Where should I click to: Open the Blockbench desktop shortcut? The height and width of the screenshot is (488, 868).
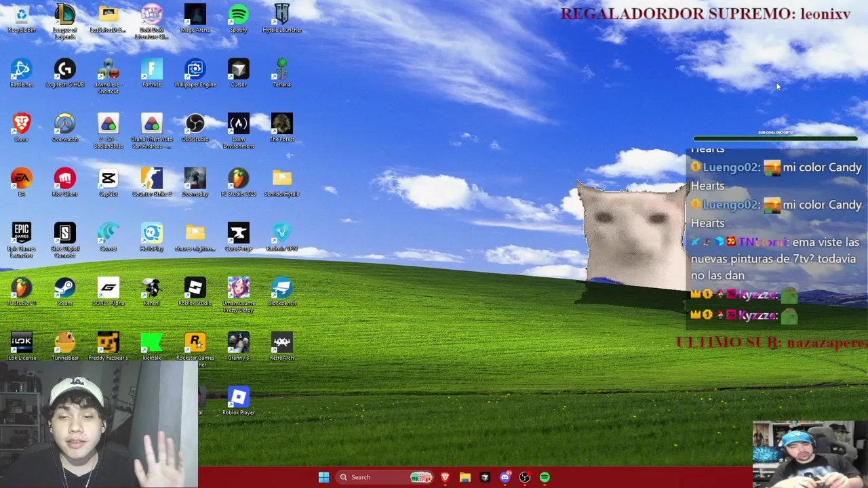282,292
